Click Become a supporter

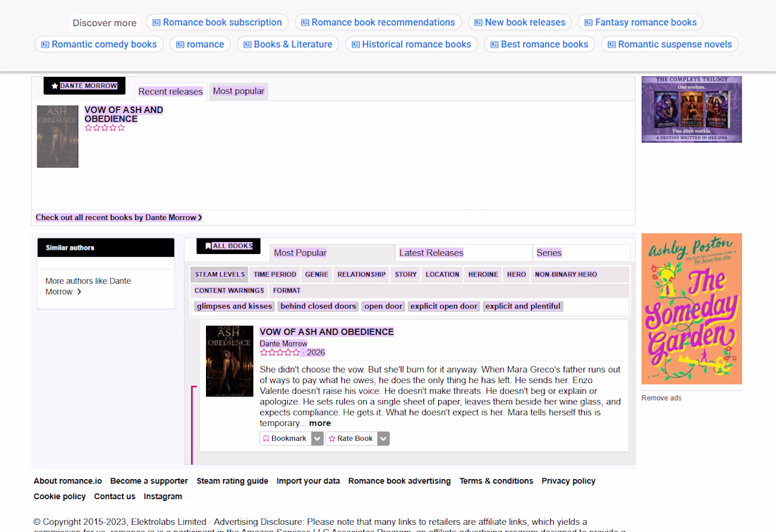pyautogui.click(x=149, y=481)
